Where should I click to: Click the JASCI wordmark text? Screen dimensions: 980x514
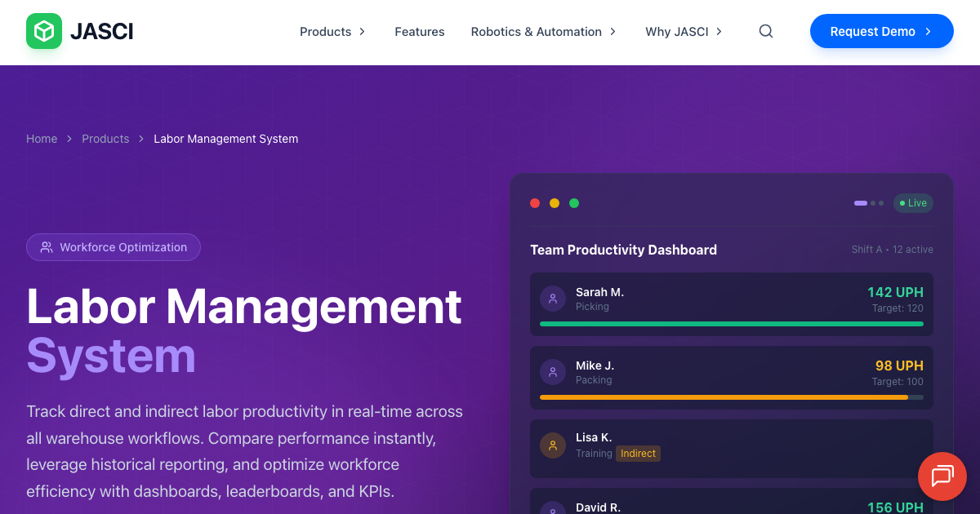[102, 32]
